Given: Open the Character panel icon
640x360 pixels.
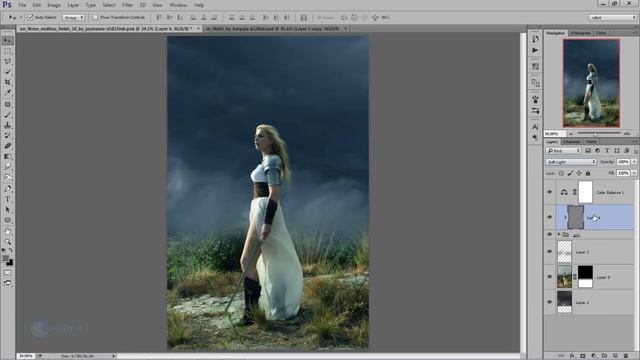Looking at the screenshot, I should 535,127.
